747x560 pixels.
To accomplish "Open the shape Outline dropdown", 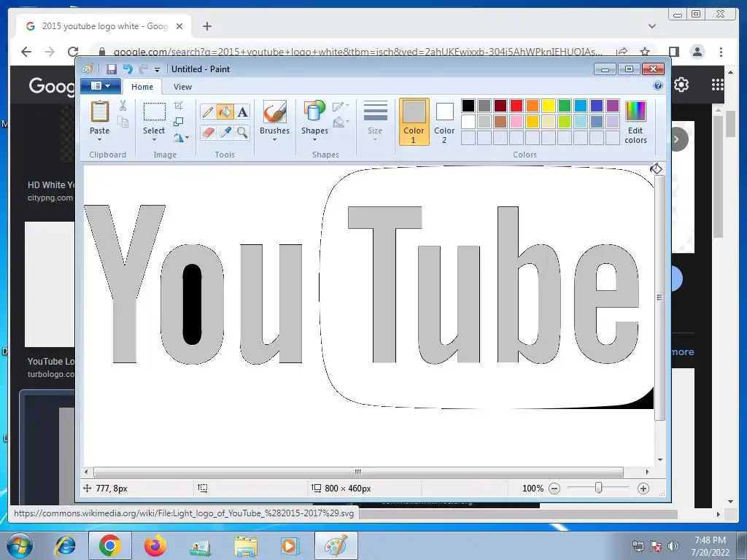I will click(x=341, y=106).
